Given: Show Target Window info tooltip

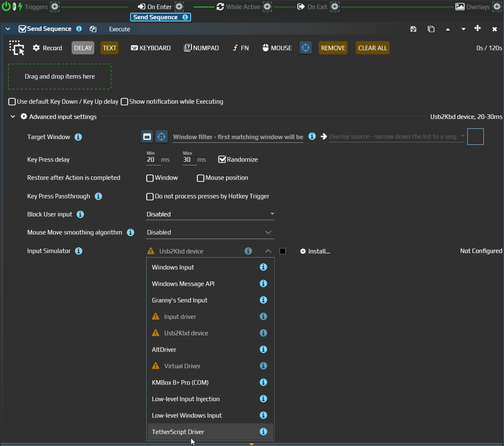Looking at the screenshot, I should point(78,137).
